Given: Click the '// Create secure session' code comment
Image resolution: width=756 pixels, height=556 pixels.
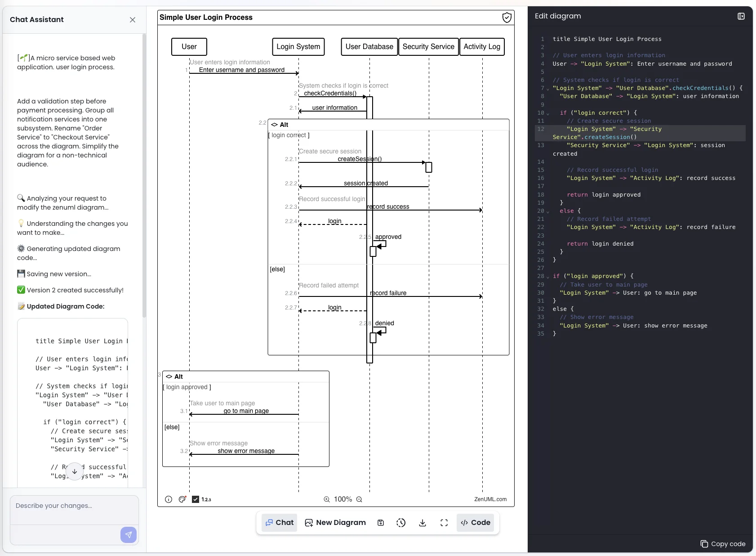Looking at the screenshot, I should (609, 121).
